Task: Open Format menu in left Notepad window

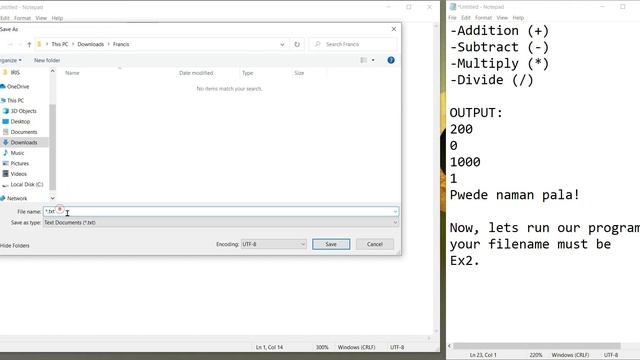Action: click(22, 18)
